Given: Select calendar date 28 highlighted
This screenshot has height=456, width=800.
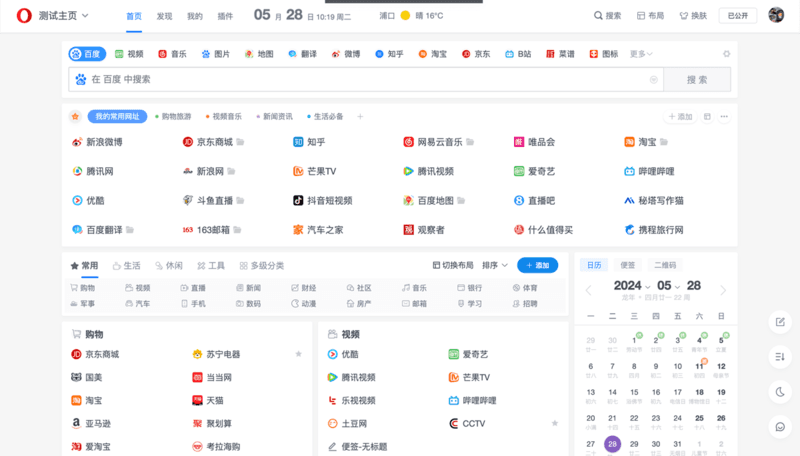Looking at the screenshot, I should tap(612, 444).
